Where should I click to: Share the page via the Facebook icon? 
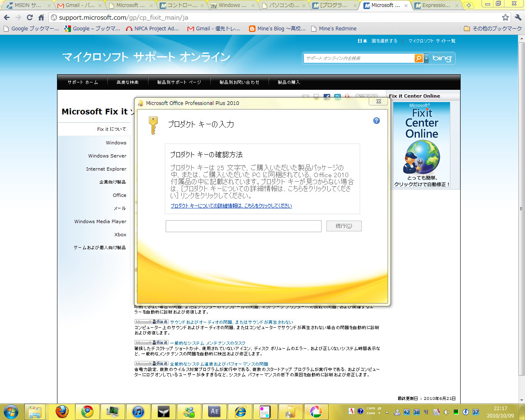tap(327, 96)
